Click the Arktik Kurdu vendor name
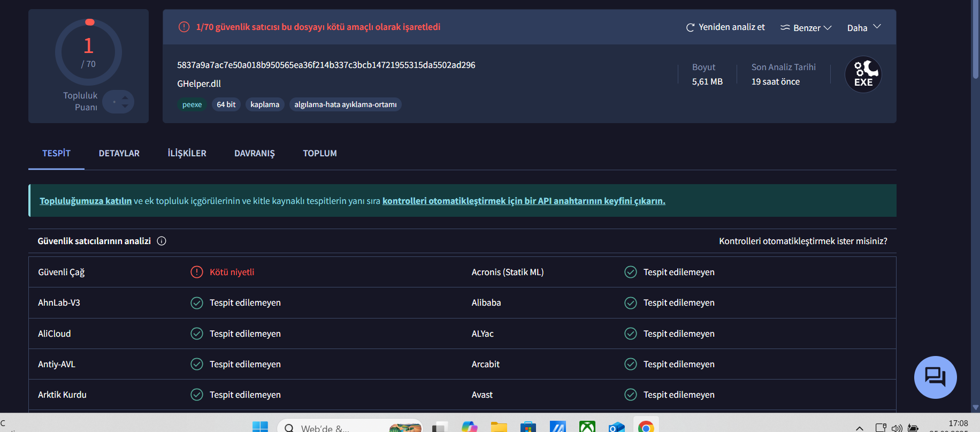 pos(62,395)
